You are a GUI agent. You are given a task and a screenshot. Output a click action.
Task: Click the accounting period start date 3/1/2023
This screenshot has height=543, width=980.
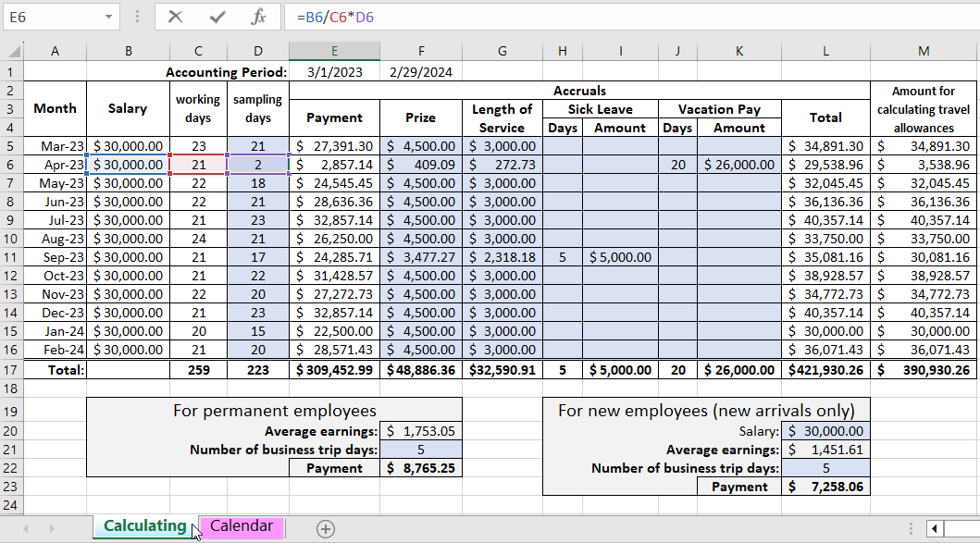click(x=334, y=71)
